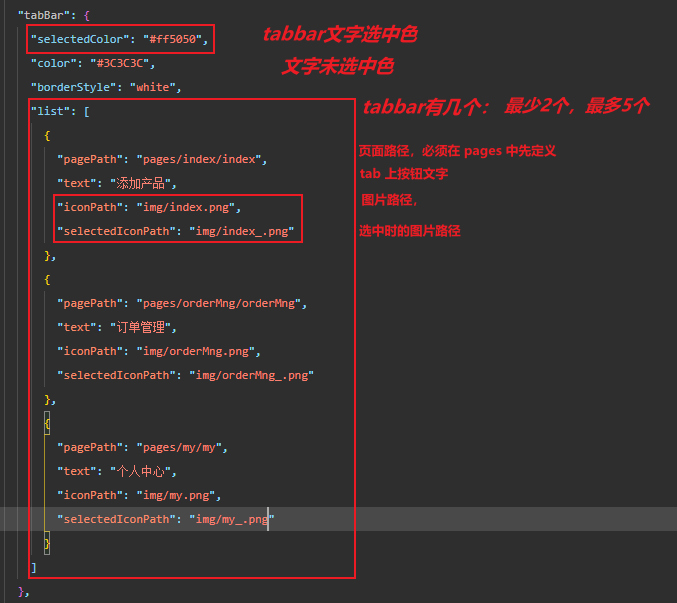Screen dimensions: 677x603
Task: Select the "pages/orderMng/orderMng" value
Action: tap(219, 303)
